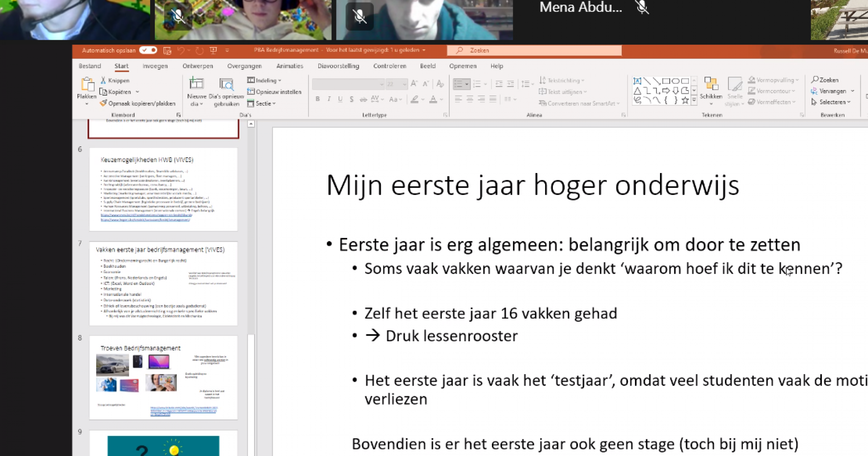Open the file name history dropdown in title bar
This screenshot has height=456, width=868.
[x=424, y=50]
